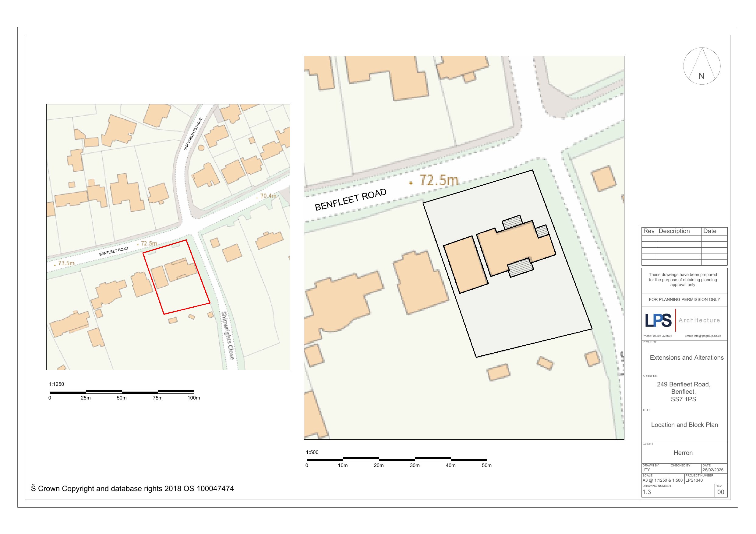Image resolution: width=756 pixels, height=534 pixels.
Task: Click the project number LPS1340
Action: [694, 480]
